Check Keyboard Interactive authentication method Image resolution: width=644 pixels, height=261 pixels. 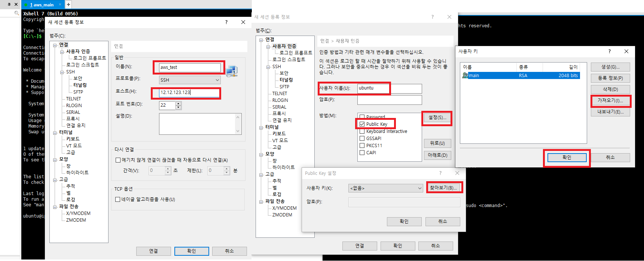362,131
